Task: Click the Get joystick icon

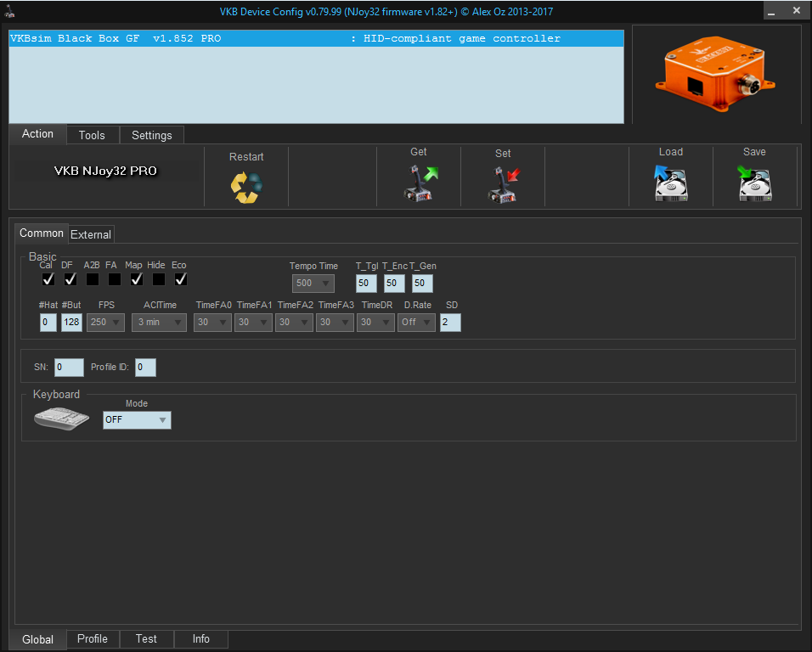Action: click(x=419, y=183)
